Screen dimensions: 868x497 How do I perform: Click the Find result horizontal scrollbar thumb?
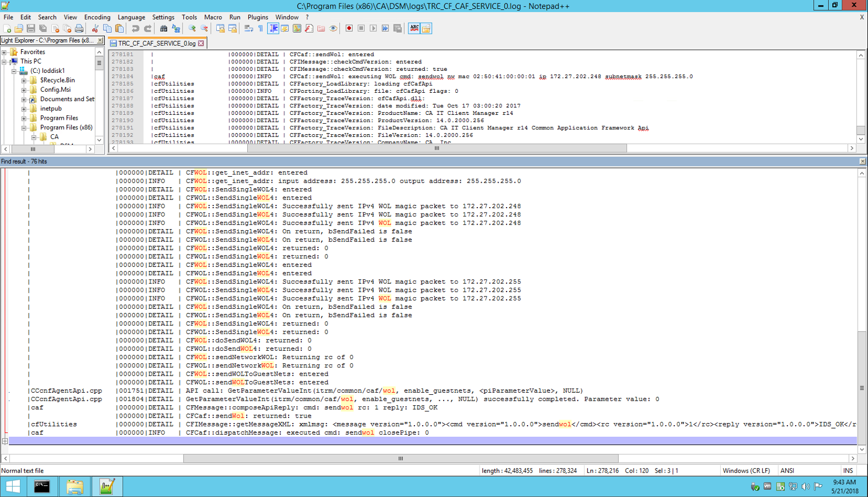[401, 458]
